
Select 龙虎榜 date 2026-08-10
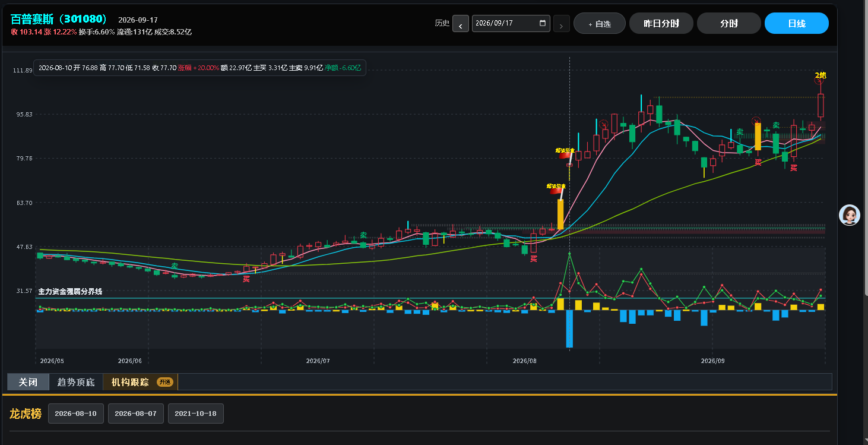tap(76, 414)
